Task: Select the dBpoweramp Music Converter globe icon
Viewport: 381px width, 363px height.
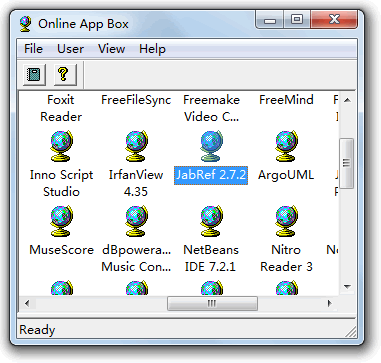Action: [x=136, y=221]
